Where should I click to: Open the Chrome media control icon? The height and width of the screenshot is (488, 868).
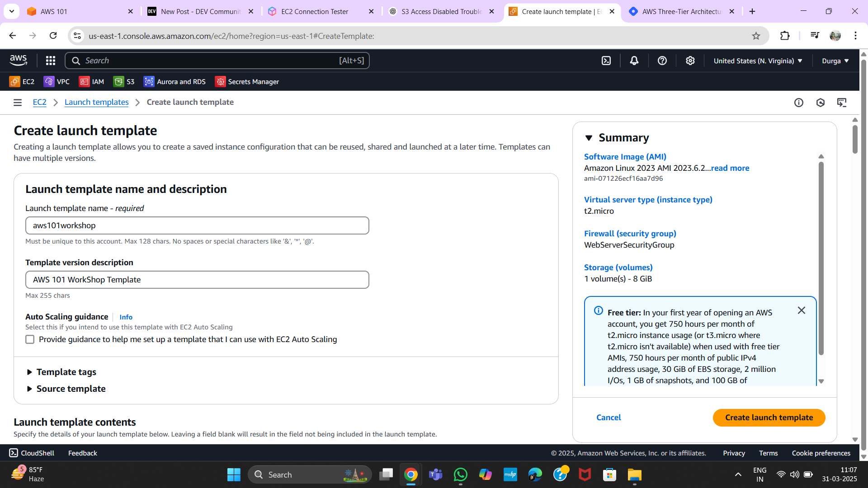(815, 36)
